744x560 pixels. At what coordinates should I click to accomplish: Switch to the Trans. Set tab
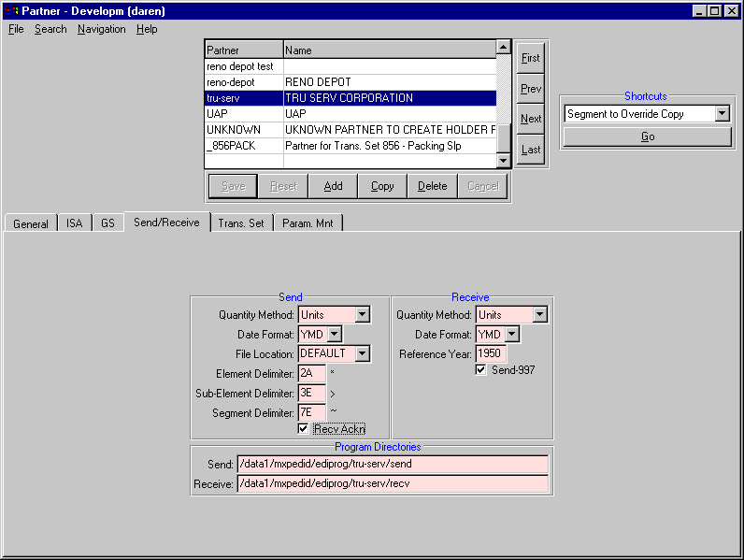coord(241,223)
